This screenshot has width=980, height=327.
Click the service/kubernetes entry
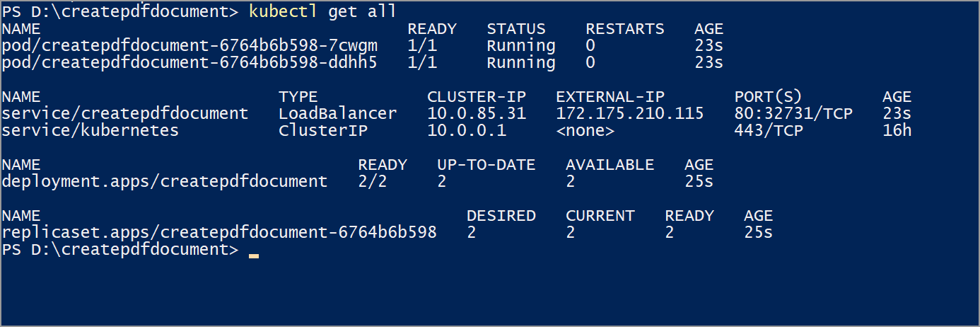click(90, 130)
